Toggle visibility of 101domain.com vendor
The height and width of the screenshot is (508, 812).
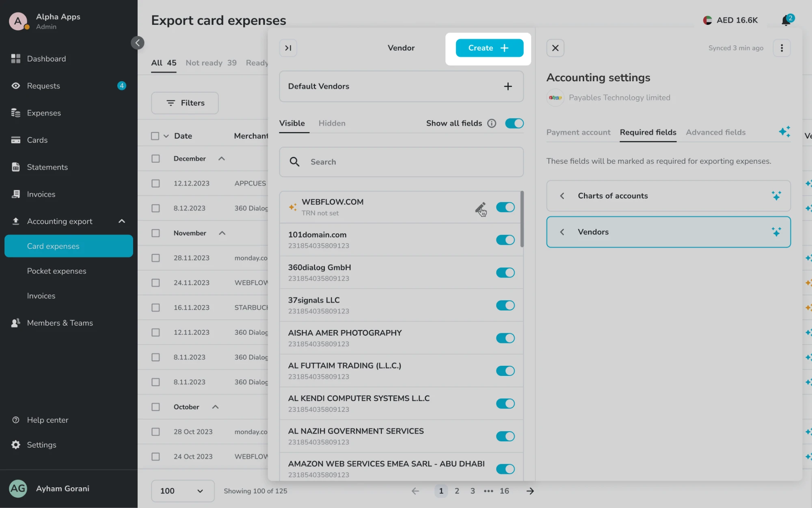coord(505,240)
